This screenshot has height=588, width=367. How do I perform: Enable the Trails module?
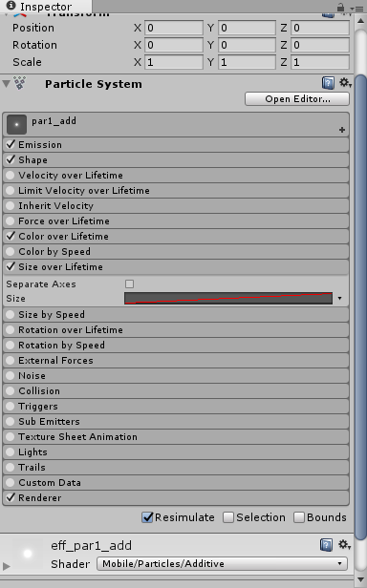point(11,468)
